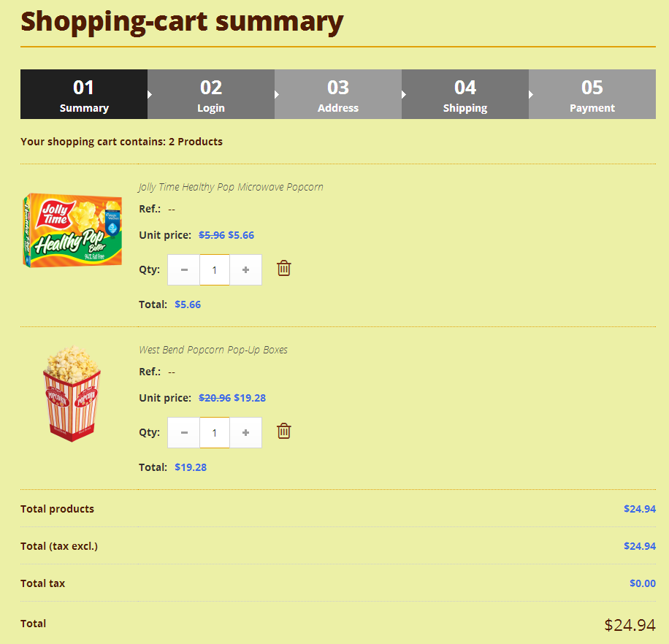Click the West Bend line total $19.28
Screen dimensions: 669x644
tap(191, 467)
